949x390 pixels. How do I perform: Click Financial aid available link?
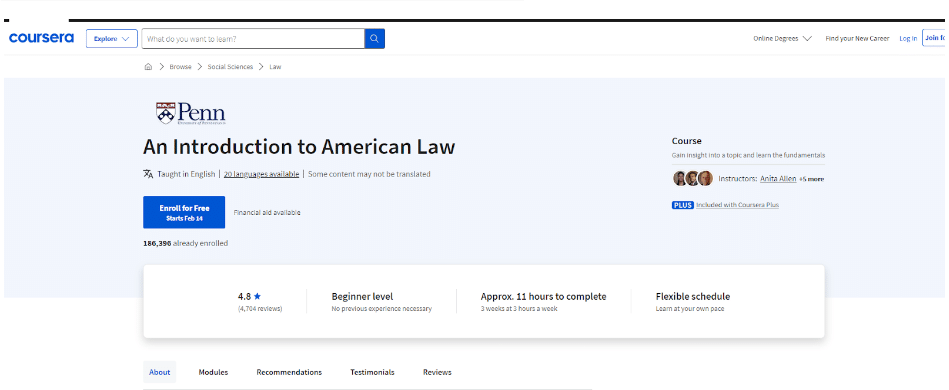click(267, 213)
